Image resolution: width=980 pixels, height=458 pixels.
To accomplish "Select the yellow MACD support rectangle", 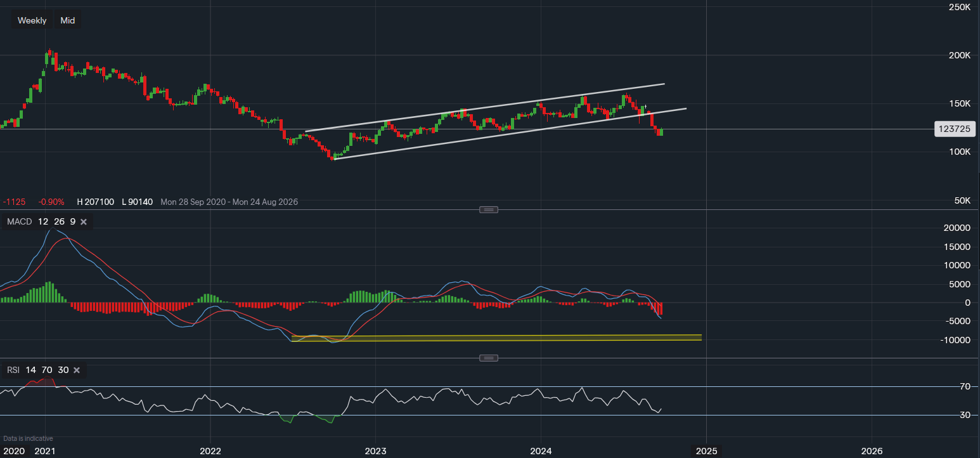I will click(494, 338).
